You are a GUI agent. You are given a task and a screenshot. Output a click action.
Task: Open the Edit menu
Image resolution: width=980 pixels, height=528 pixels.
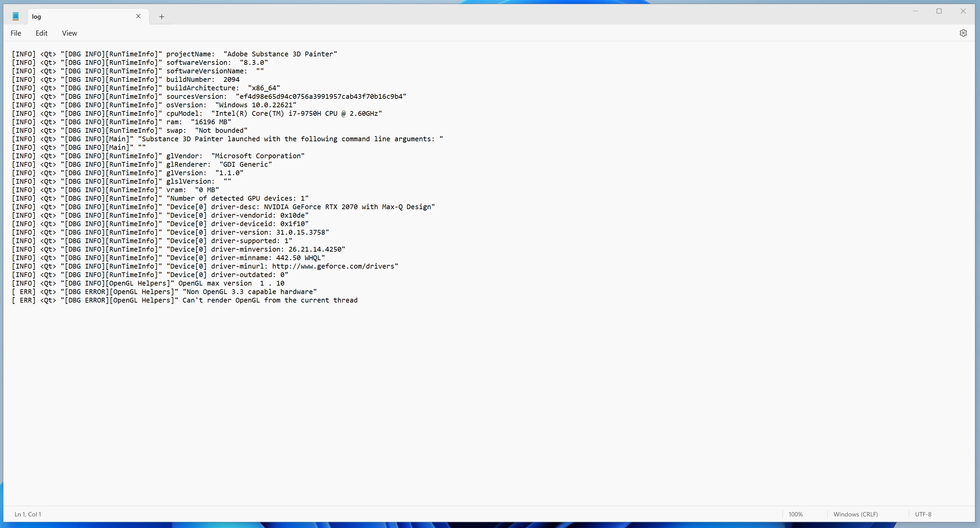point(41,33)
